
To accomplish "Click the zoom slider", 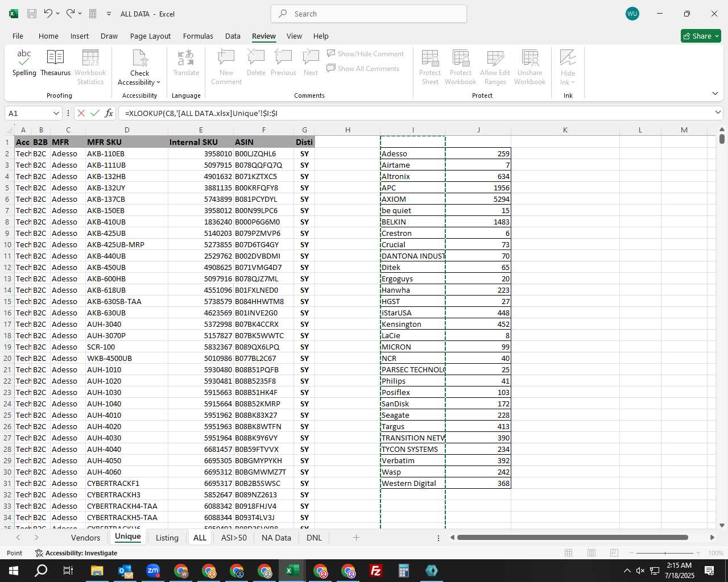I will point(665,553).
